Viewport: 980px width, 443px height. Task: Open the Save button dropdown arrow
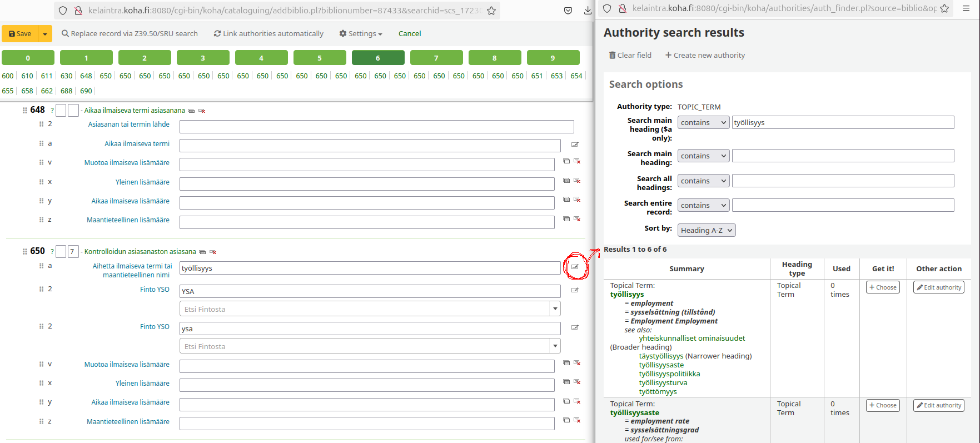coord(45,34)
